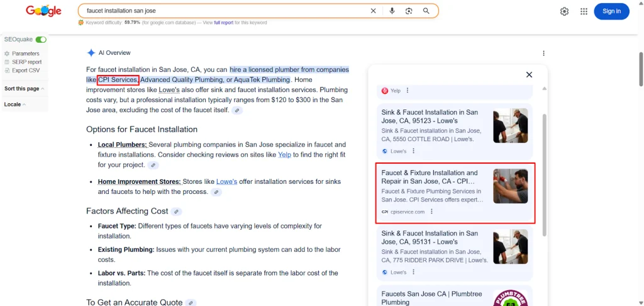Start voice search with the microphone icon
644x306 pixels.
392,11
